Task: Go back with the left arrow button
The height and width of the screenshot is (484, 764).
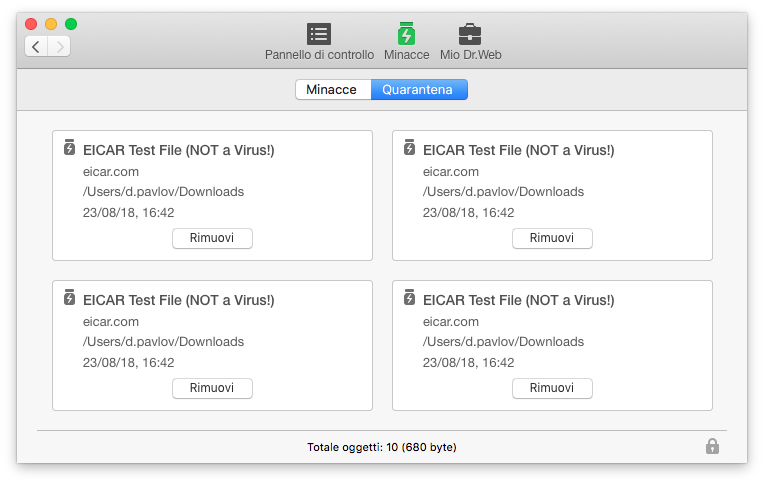Action: (36, 47)
